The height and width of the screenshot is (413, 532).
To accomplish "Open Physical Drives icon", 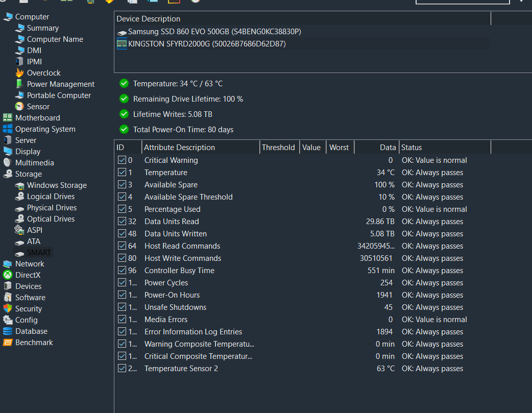I will [20, 208].
